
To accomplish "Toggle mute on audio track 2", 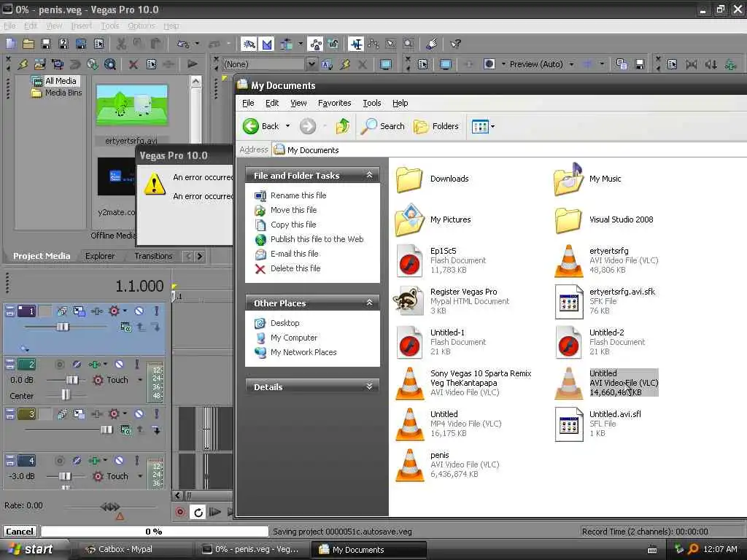I will click(119, 365).
